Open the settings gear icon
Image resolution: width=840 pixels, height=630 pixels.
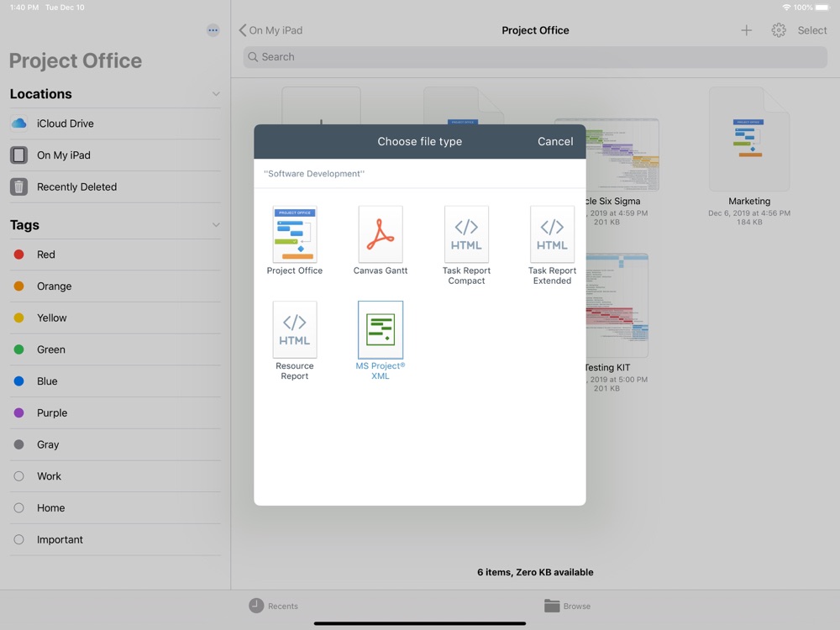(779, 30)
